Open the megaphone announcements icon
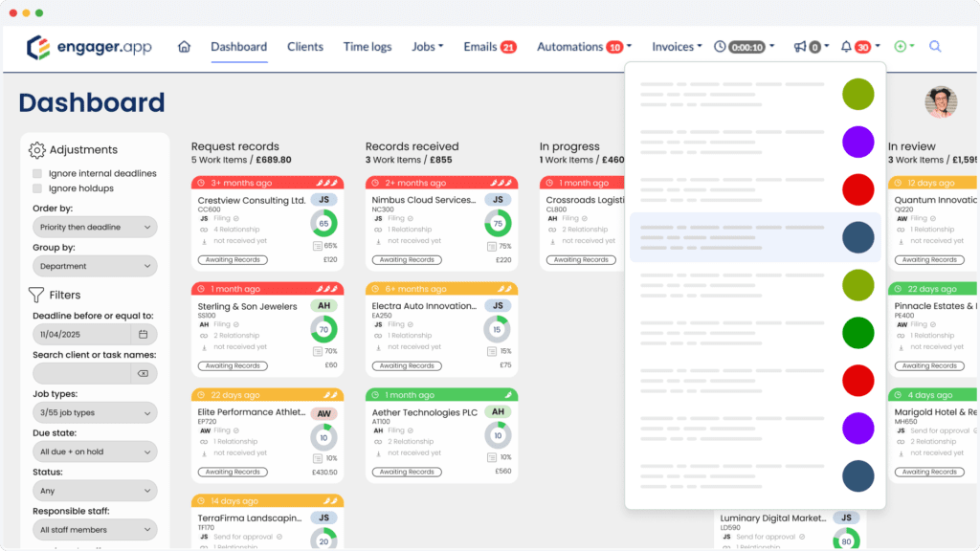The height and width of the screenshot is (551, 980). tap(800, 46)
